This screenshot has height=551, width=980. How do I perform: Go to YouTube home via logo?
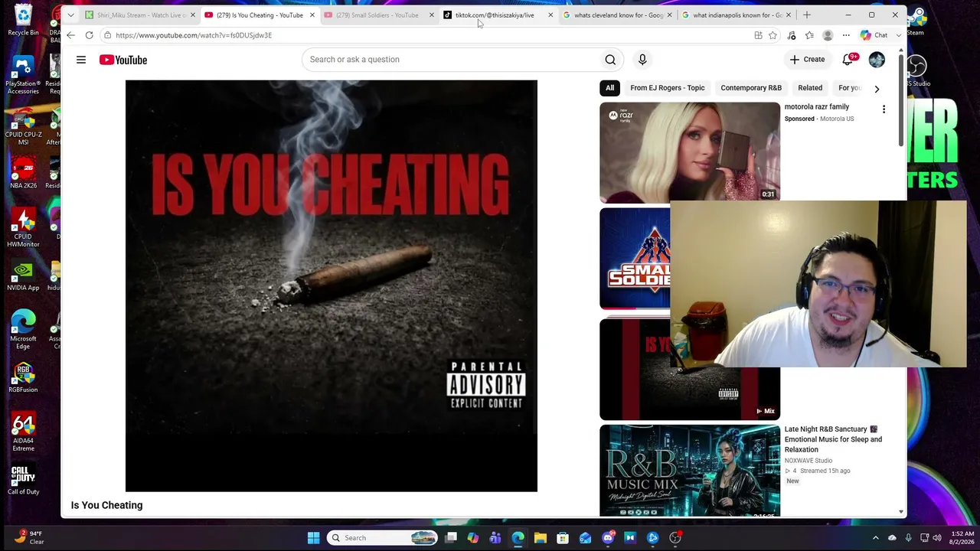123,60
